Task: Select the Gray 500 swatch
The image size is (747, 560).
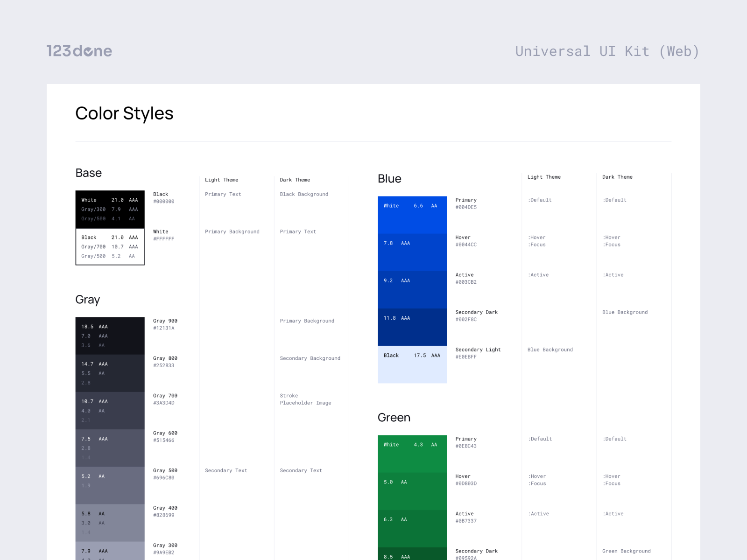Action: [110, 485]
